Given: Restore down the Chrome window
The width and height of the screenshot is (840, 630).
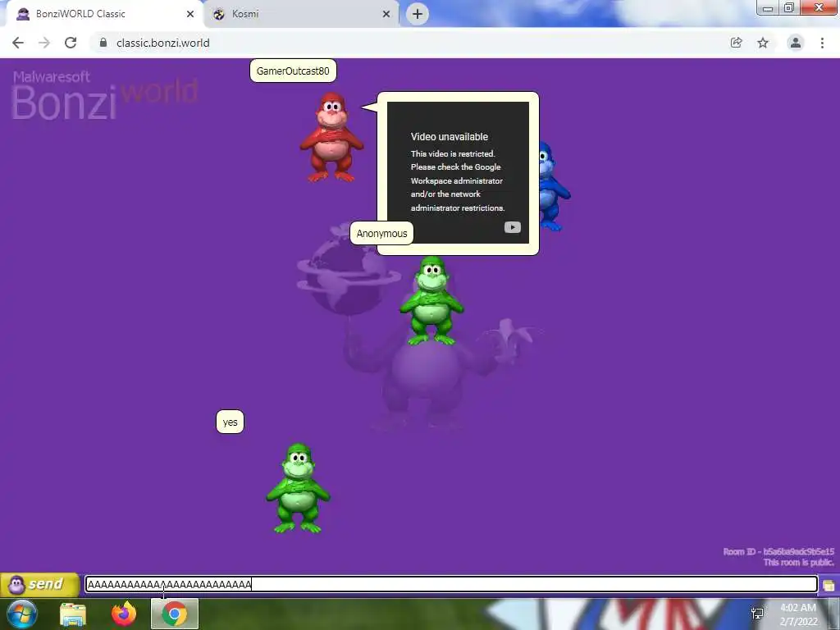Looking at the screenshot, I should click(x=789, y=8).
